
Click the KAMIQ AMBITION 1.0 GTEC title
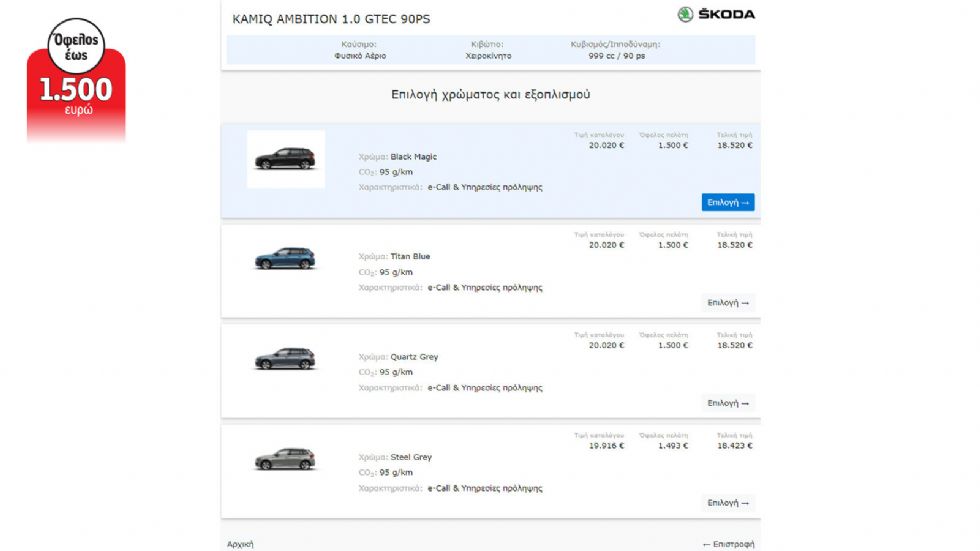[x=331, y=19]
